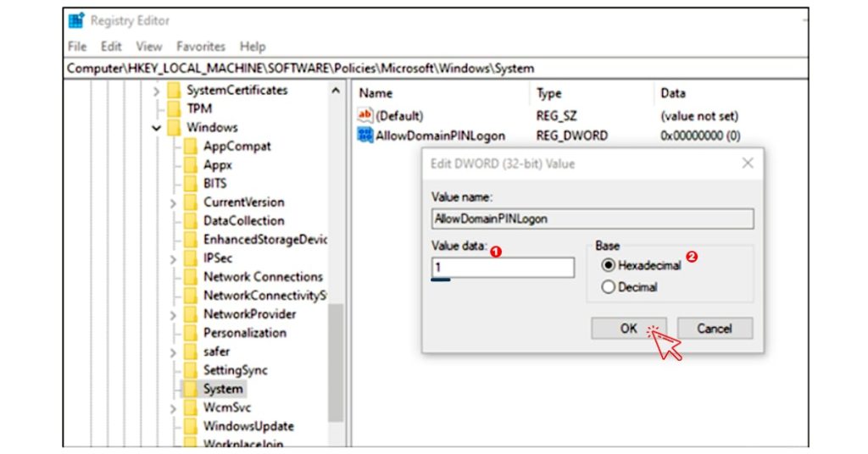Click the REG_SZ type cell
Screen dimensions: 868x454
click(556, 115)
